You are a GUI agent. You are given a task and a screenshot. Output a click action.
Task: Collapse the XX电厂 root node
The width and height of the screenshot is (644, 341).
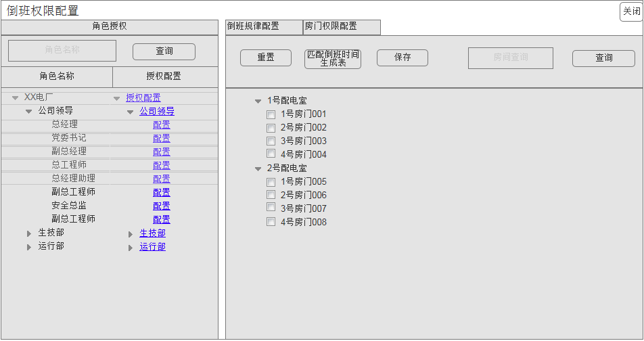tap(16, 97)
